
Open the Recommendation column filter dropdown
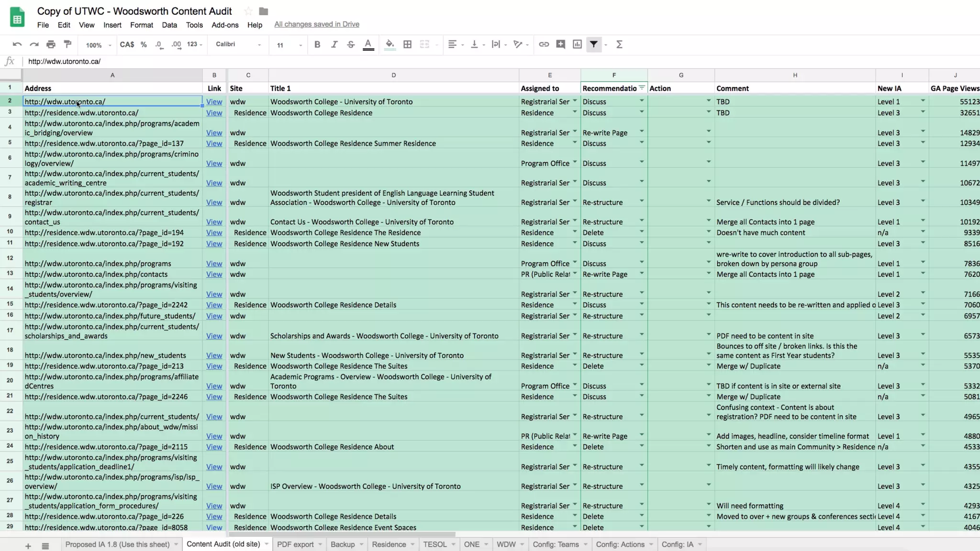click(642, 88)
